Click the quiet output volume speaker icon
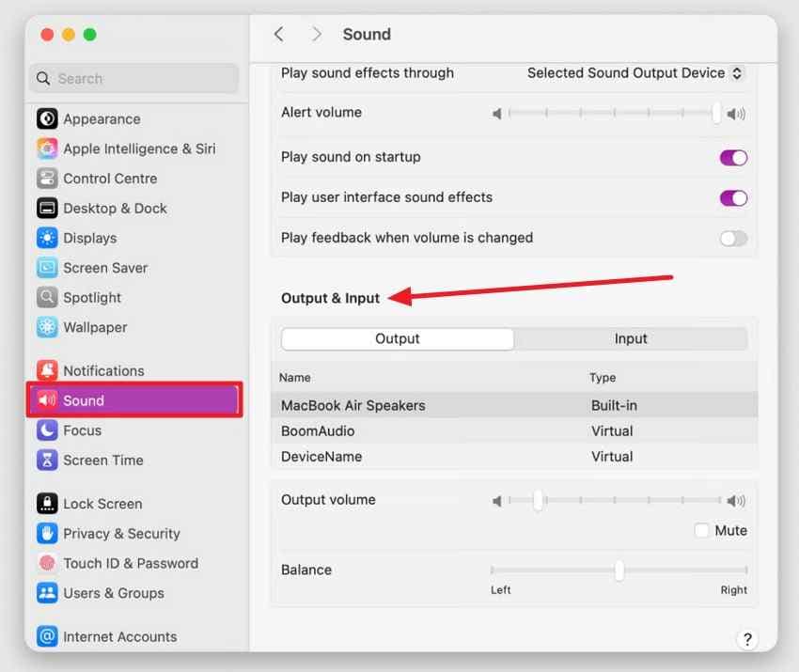The image size is (799, 672). tap(497, 501)
